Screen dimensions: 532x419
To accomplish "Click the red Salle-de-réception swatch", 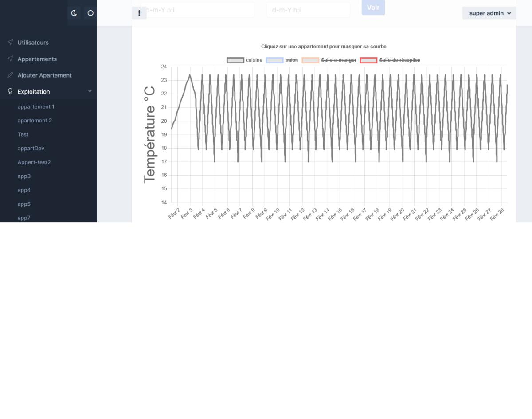I will point(368,60).
